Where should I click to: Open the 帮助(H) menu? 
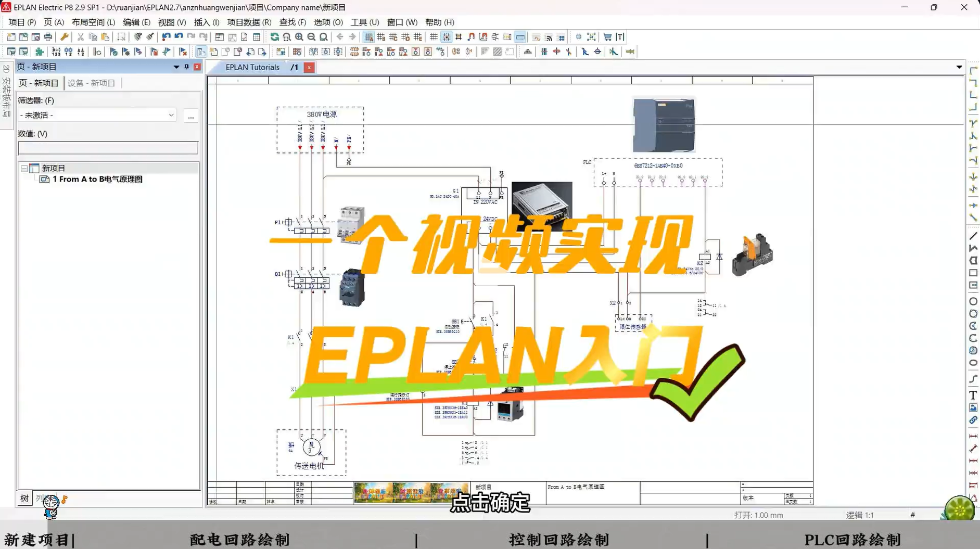tap(440, 22)
